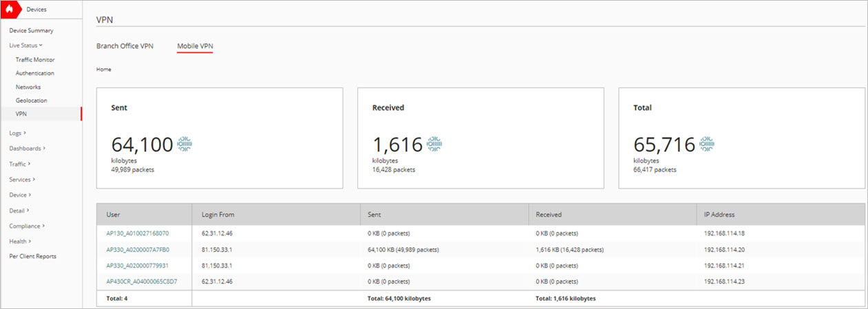868x309 pixels.
Task: Open Authentication under Live Status
Action: point(35,73)
